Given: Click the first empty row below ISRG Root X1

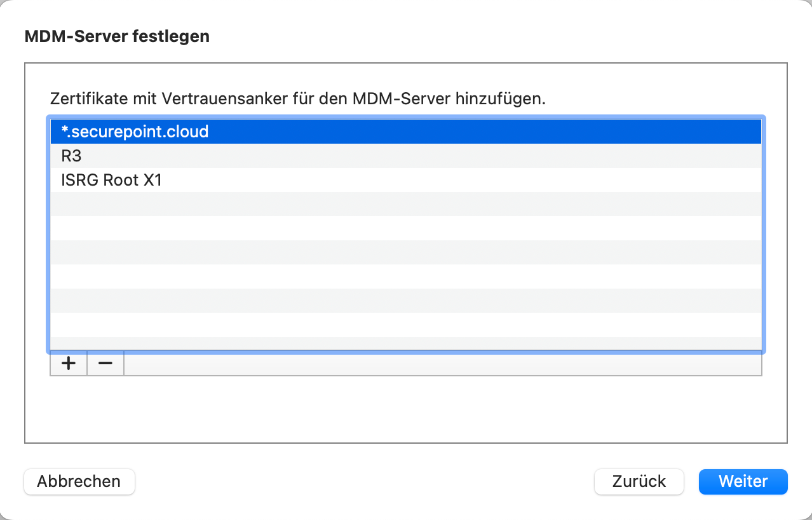Looking at the screenshot, I should (407, 204).
